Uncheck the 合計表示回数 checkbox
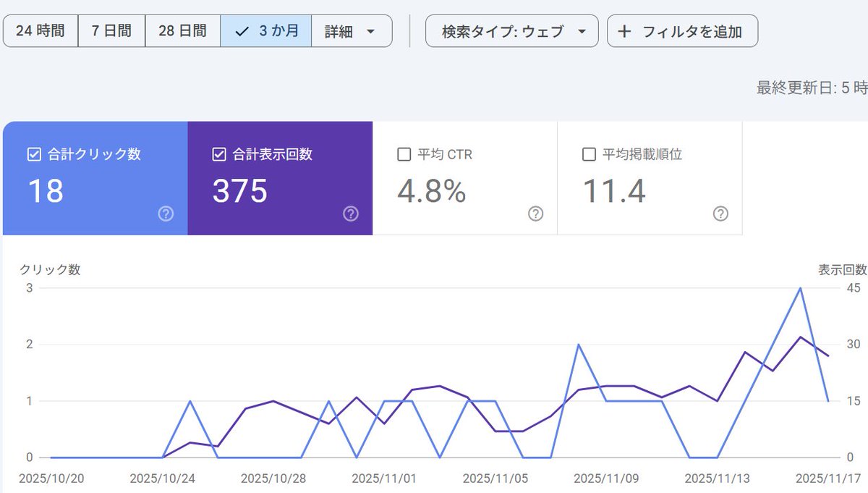This screenshot has width=868, height=493. click(x=219, y=154)
